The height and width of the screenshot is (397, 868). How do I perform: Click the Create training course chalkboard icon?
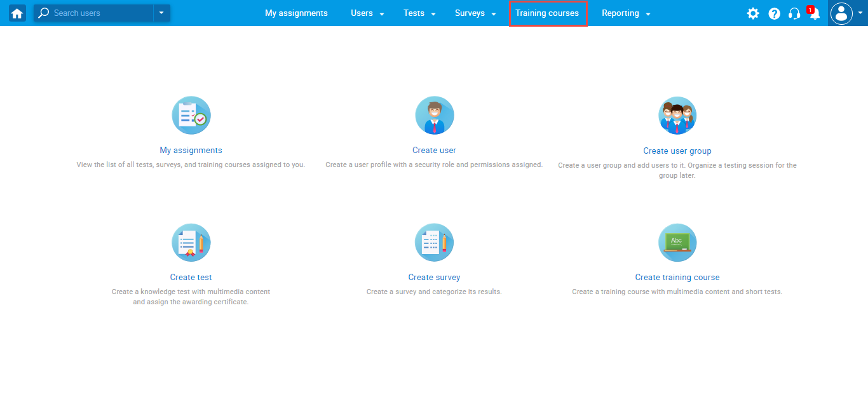[x=677, y=243]
